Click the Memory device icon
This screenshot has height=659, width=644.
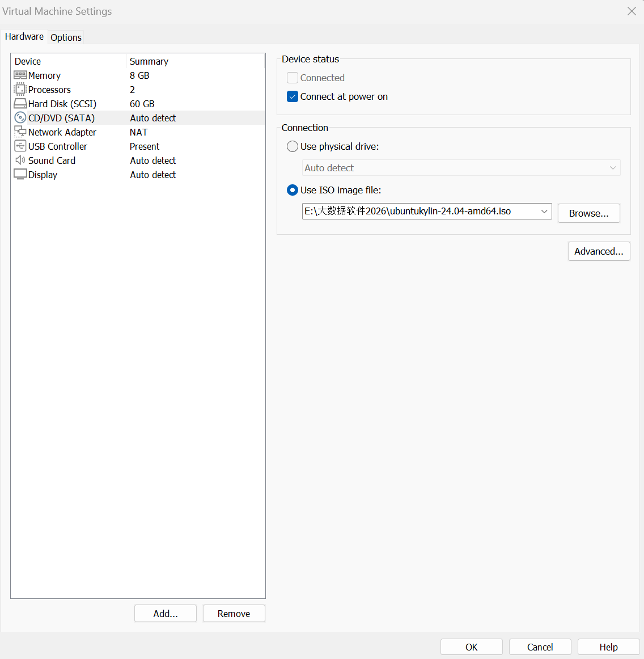tap(20, 75)
